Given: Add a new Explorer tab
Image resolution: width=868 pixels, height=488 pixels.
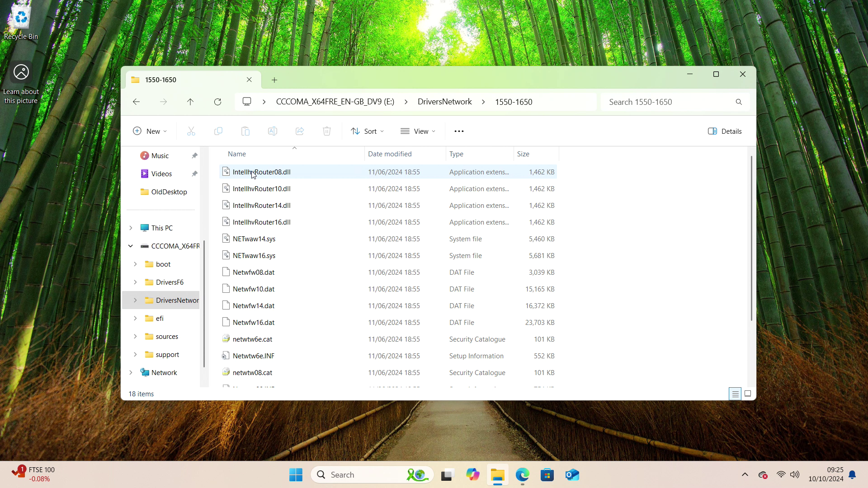Looking at the screenshot, I should (274, 80).
